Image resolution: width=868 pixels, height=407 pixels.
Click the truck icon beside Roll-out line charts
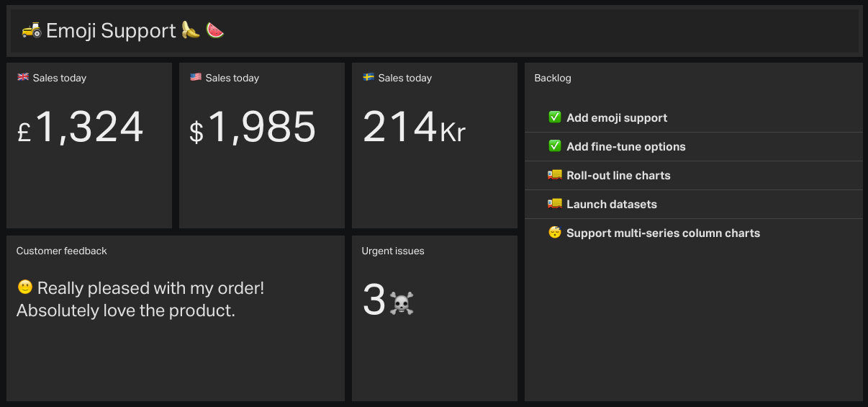coord(555,175)
